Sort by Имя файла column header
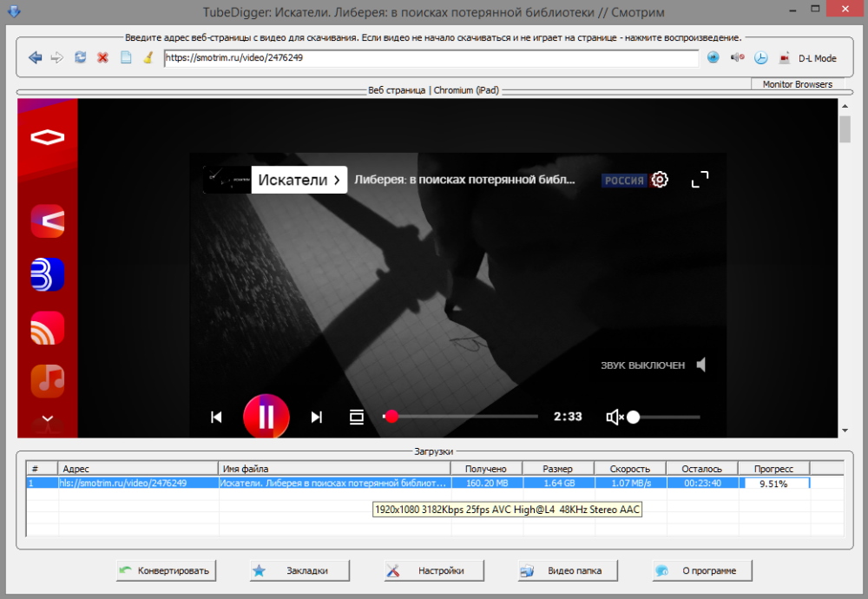 coord(334,469)
